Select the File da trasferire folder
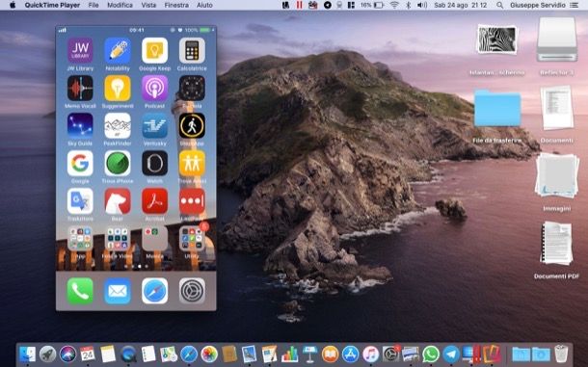The width and height of the screenshot is (588, 367). click(496, 109)
